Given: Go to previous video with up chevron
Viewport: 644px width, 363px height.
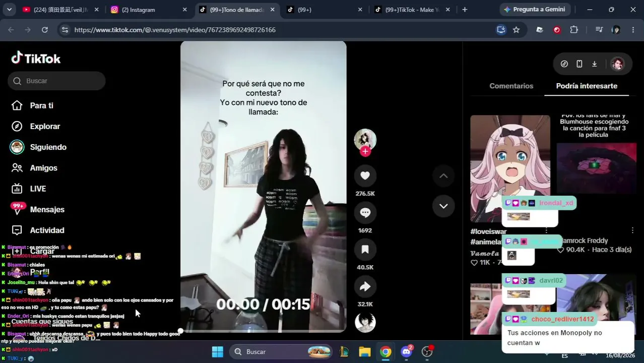Looking at the screenshot, I should pyautogui.click(x=443, y=176).
